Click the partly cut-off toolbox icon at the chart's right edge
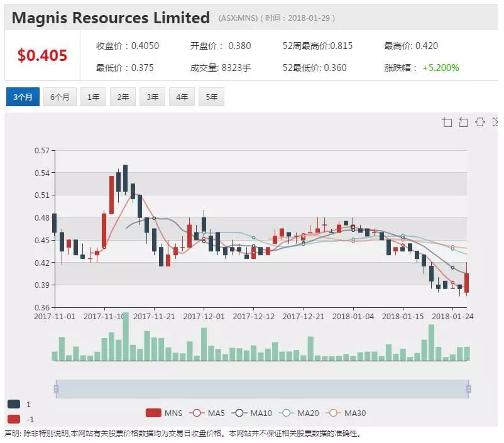This screenshot has width=504, height=443. tap(495, 122)
